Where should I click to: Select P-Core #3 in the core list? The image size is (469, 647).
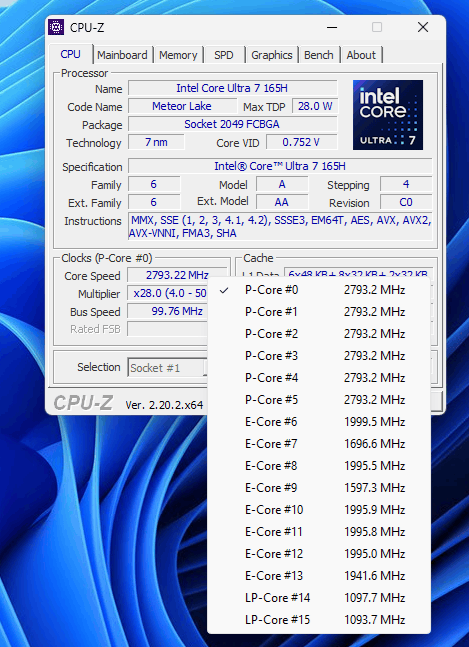pos(319,356)
